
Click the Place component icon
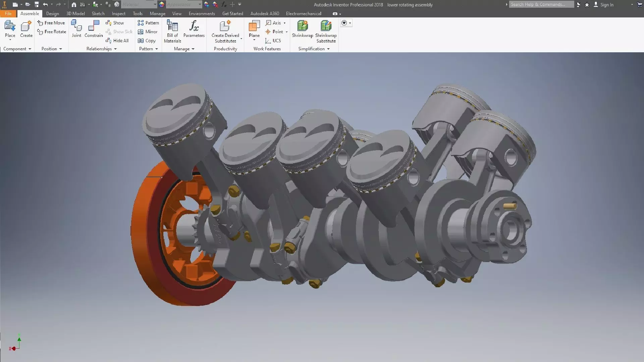(10, 26)
